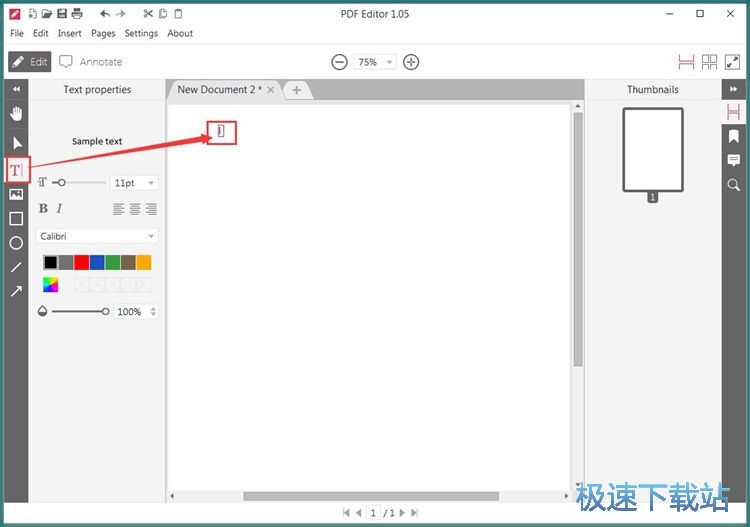Viewport: 750px width, 527px height.
Task: Select the Ellipse shape tool
Action: tap(16, 243)
